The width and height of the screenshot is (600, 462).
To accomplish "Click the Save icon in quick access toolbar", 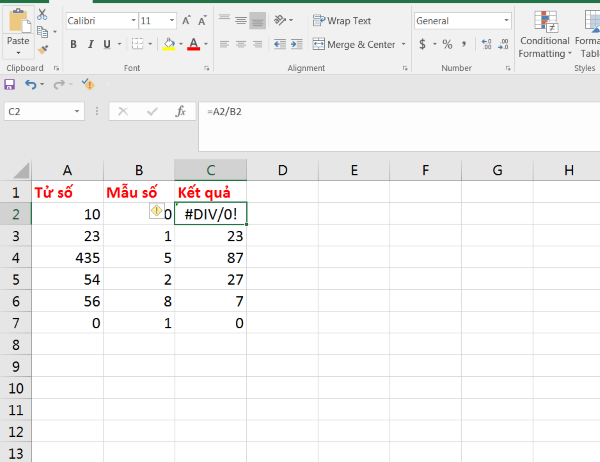I will point(10,84).
